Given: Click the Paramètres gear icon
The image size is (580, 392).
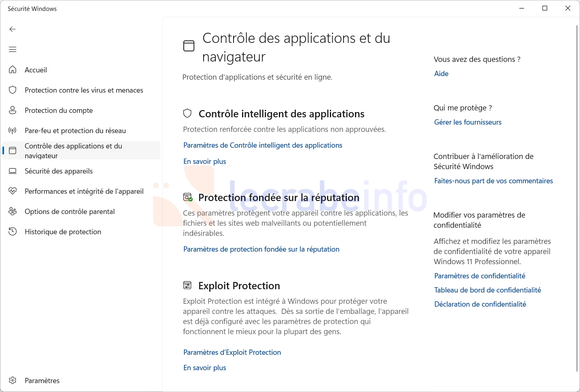Looking at the screenshot, I should 13,380.
